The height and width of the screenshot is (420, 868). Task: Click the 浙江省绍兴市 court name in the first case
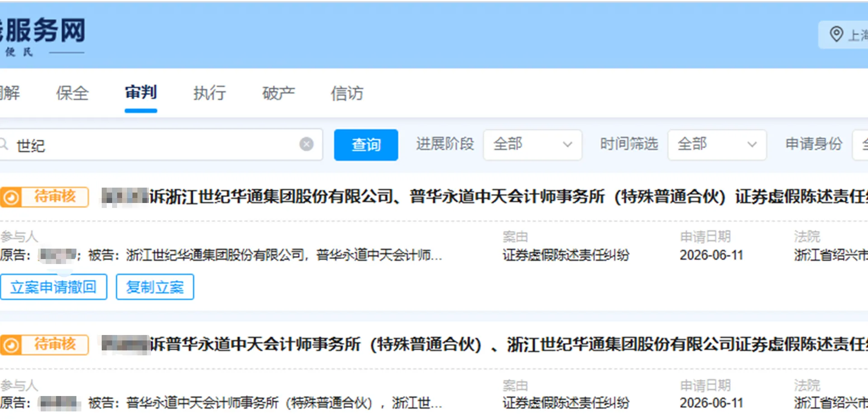coord(831,255)
